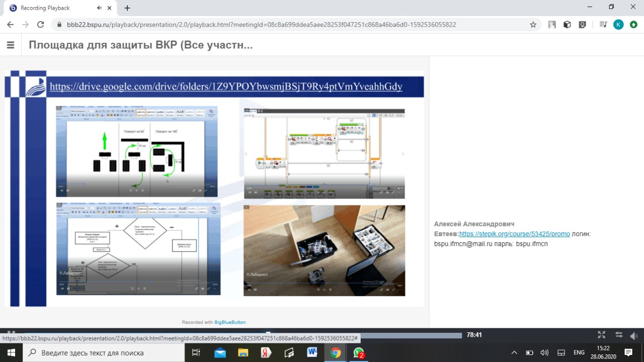Click the address bar URL

[x=262, y=24]
